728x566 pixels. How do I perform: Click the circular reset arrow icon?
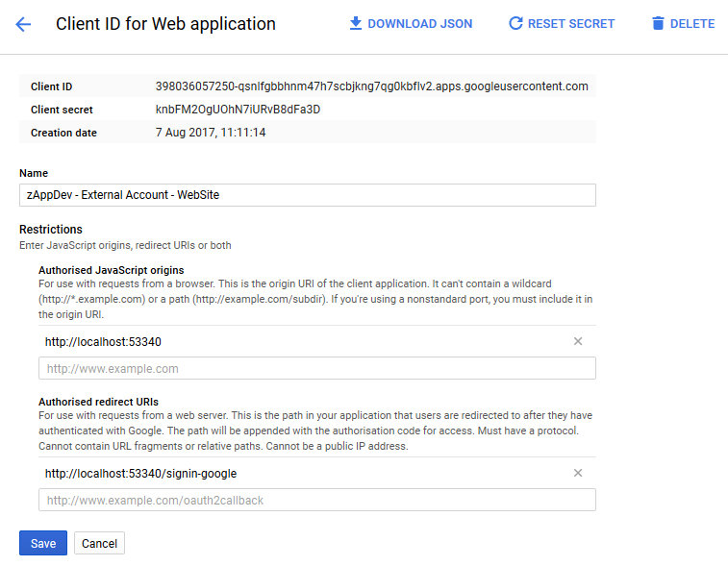(515, 23)
